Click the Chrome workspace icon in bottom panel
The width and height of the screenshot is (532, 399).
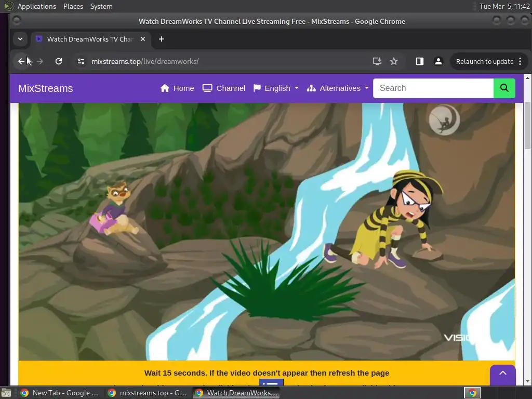coord(472,393)
